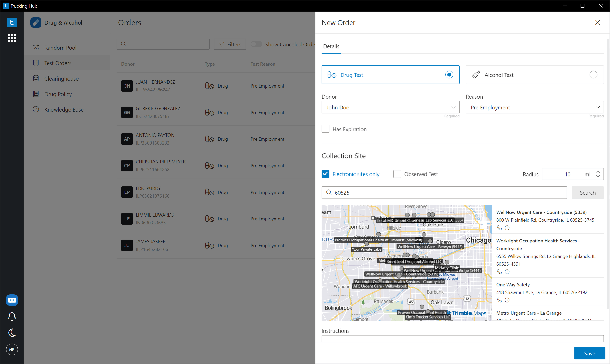The image size is (610, 364).
Task: Uncheck Electronic sites only checkbox
Action: point(326,174)
